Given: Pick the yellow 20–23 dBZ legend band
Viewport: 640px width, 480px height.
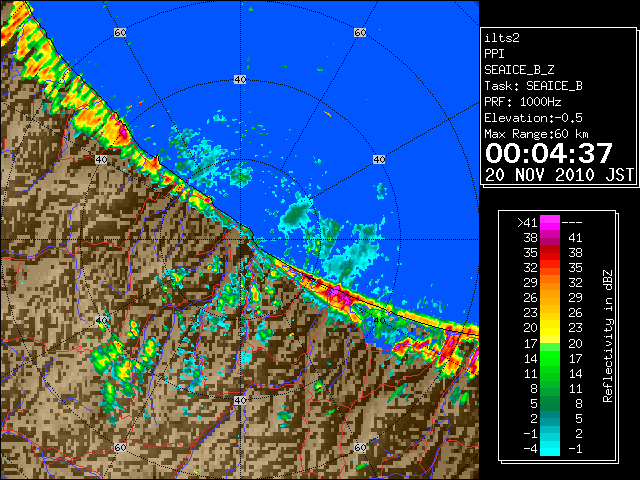Looking at the screenshot, I should [x=550, y=328].
